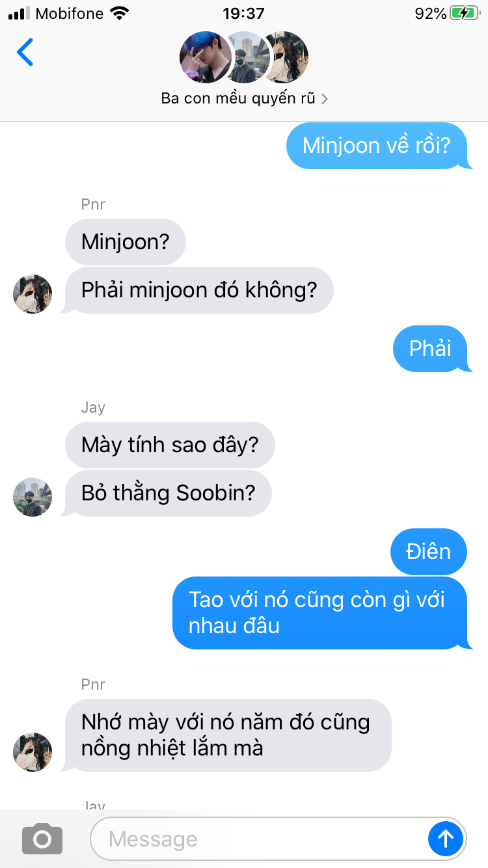Viewport: 488px width, 868px height.
Task: Tap the middle group avatar in header
Action: tap(247, 57)
